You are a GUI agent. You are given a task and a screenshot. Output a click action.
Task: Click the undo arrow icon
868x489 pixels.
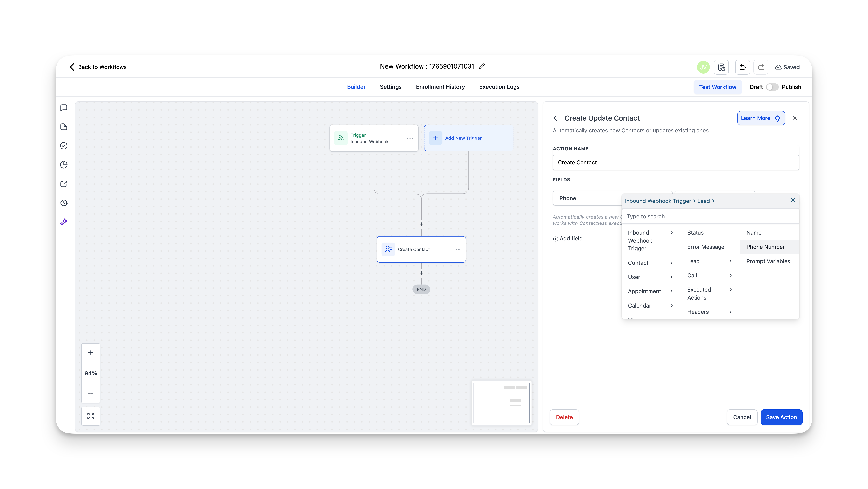[742, 67]
